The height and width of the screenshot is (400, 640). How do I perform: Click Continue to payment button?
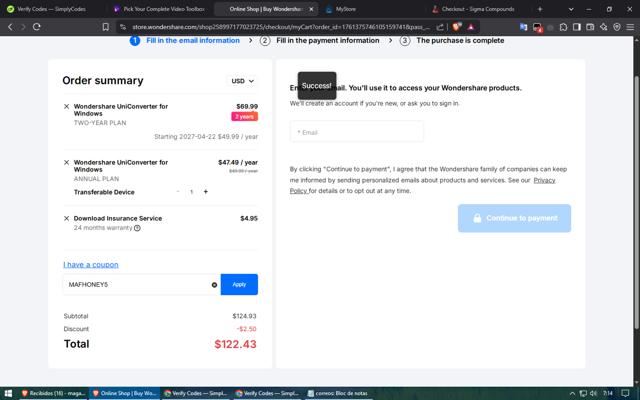click(514, 218)
